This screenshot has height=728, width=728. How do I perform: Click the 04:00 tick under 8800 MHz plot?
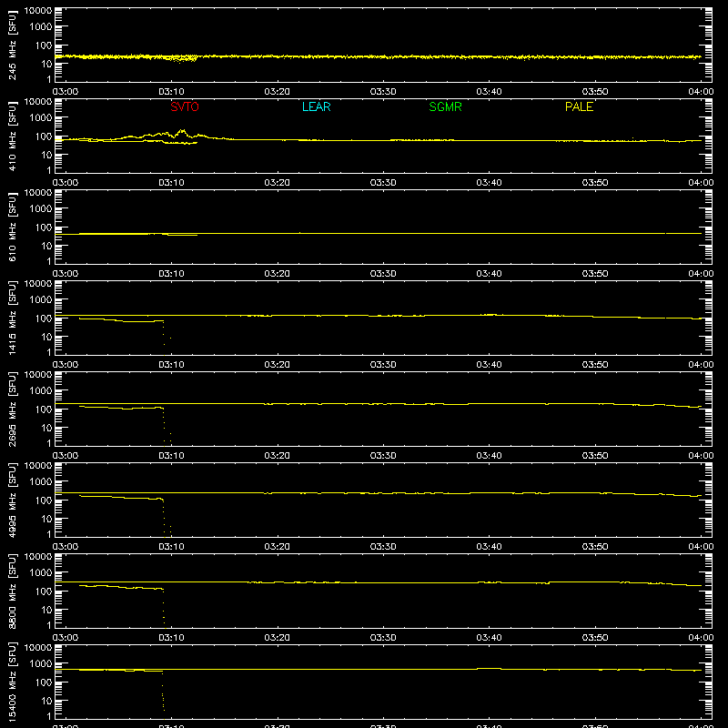coord(701,638)
